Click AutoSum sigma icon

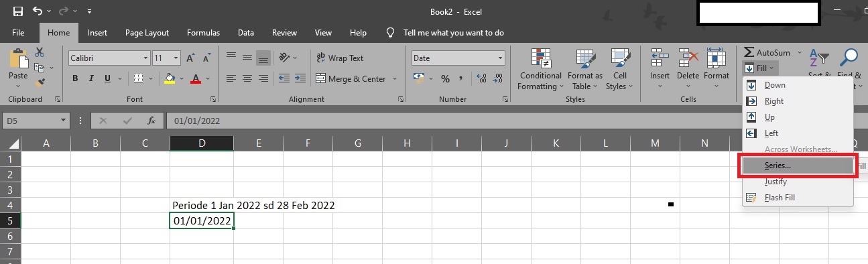[749, 52]
